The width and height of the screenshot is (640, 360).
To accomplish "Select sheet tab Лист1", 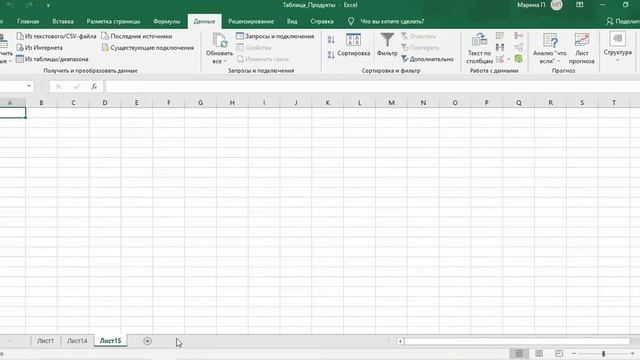I will 45,341.
